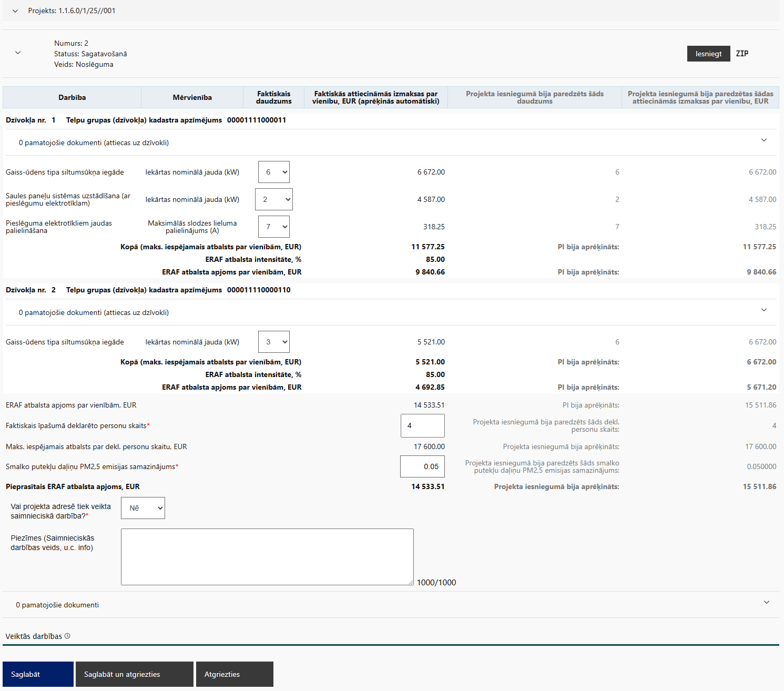The image size is (784, 691).
Task: Collapse the Projekts 1.1.6.0/1/25//001 section chevron
Action: pyautogui.click(x=15, y=11)
